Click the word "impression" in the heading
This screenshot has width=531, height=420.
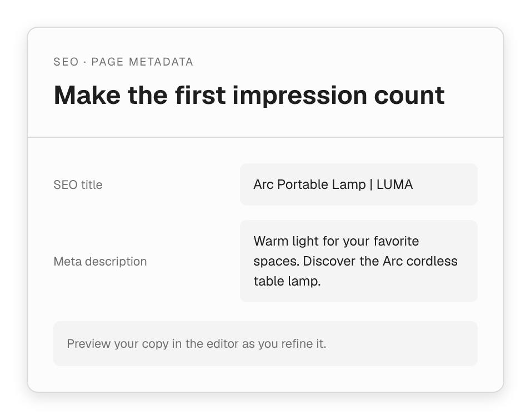(x=300, y=96)
